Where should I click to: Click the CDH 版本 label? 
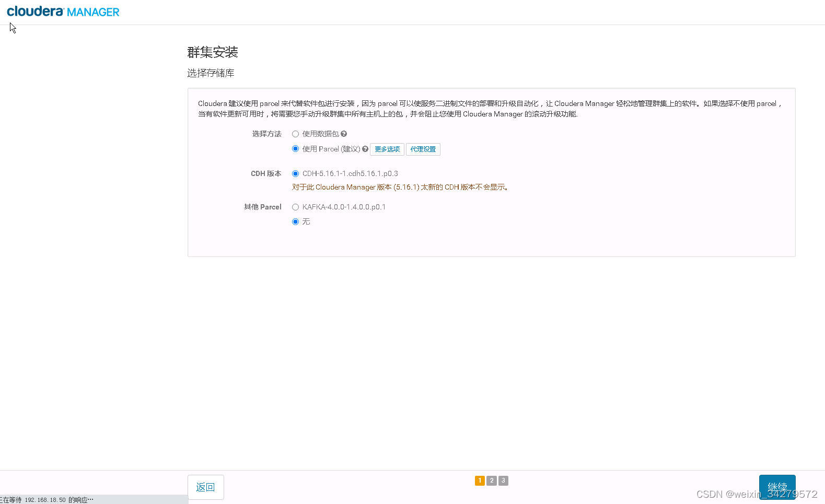tap(266, 173)
